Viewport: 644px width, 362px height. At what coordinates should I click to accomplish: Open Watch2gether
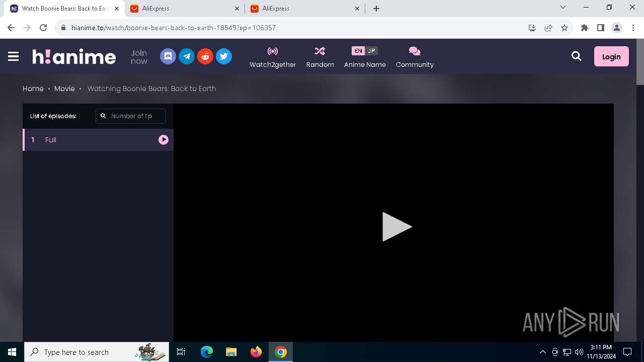[x=273, y=57]
